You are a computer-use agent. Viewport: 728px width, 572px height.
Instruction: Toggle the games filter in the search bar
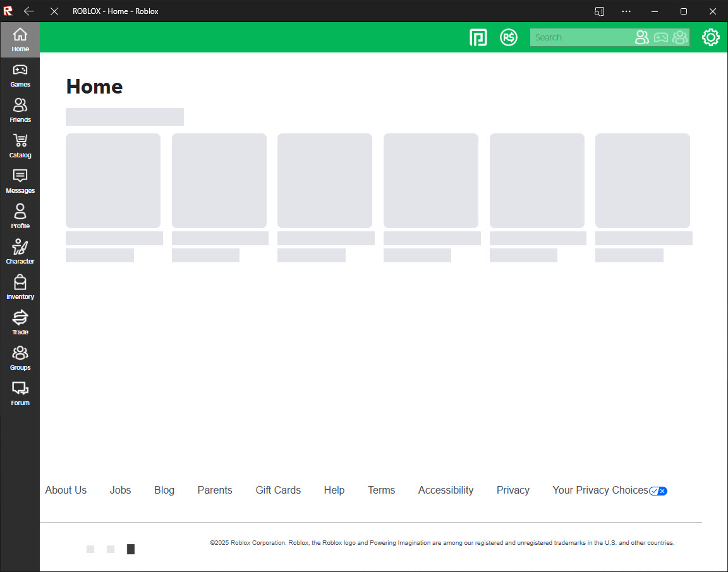[x=661, y=37]
